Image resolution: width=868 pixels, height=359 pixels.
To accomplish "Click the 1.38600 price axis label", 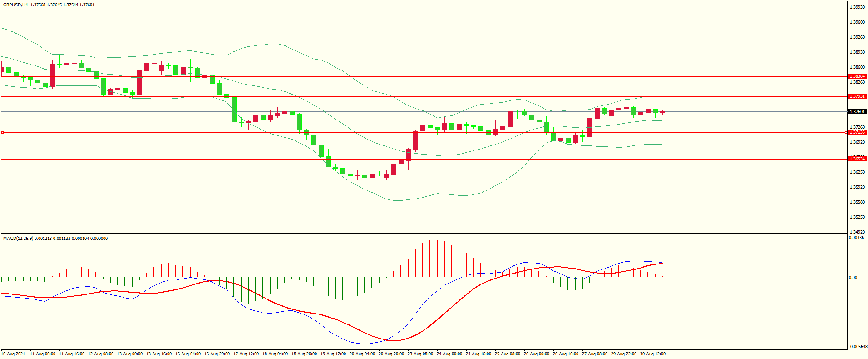I will 857,67.
